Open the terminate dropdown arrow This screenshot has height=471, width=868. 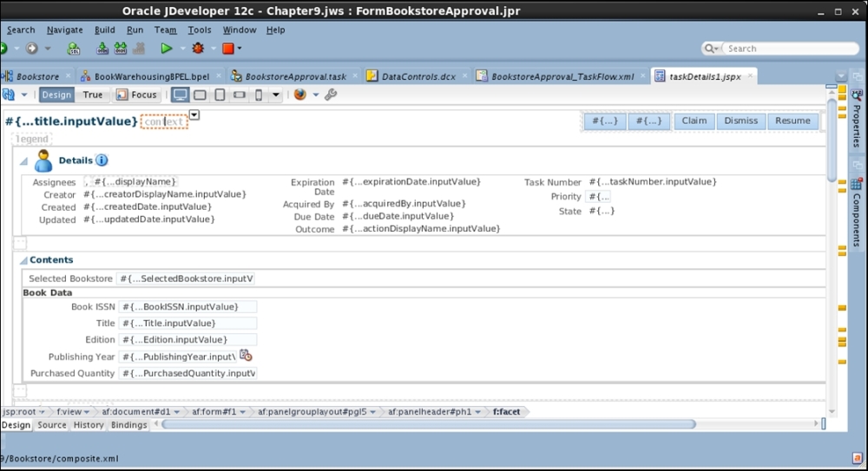(x=240, y=49)
